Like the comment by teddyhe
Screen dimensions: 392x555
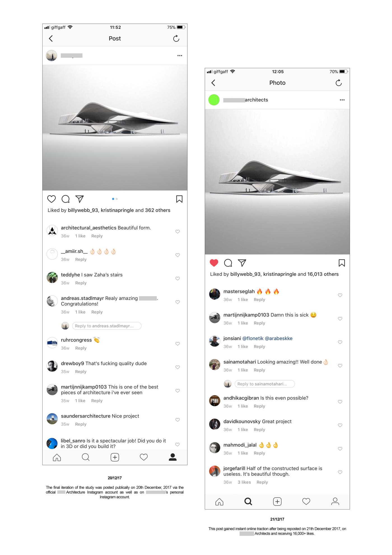click(178, 279)
